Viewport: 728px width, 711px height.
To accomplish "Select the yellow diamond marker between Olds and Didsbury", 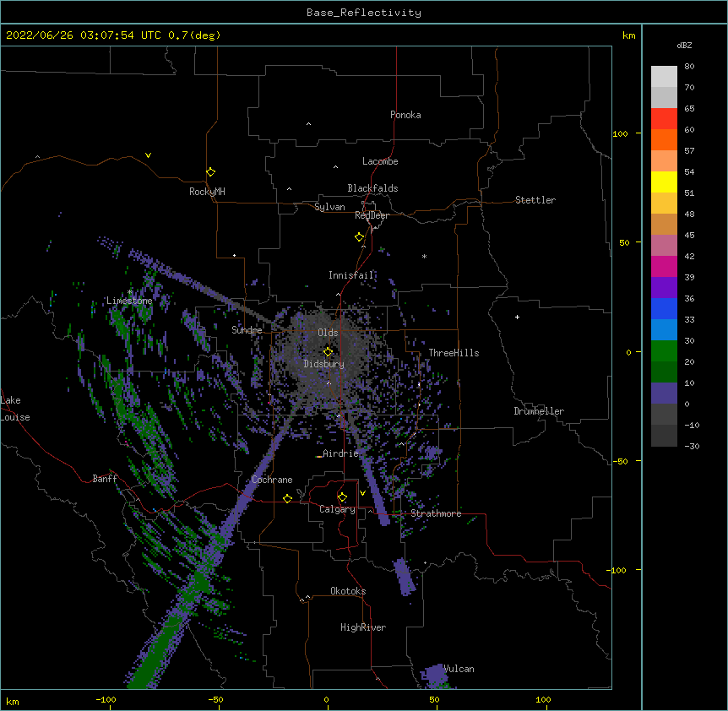I will [329, 352].
